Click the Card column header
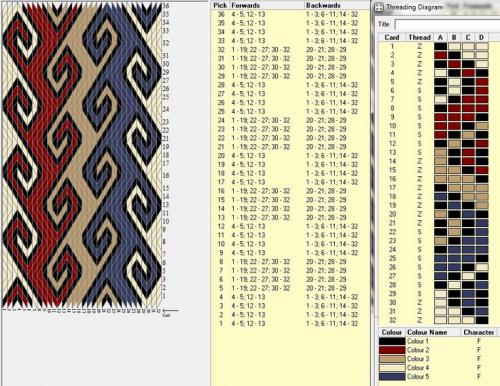The width and height of the screenshot is (500, 386). click(x=392, y=37)
